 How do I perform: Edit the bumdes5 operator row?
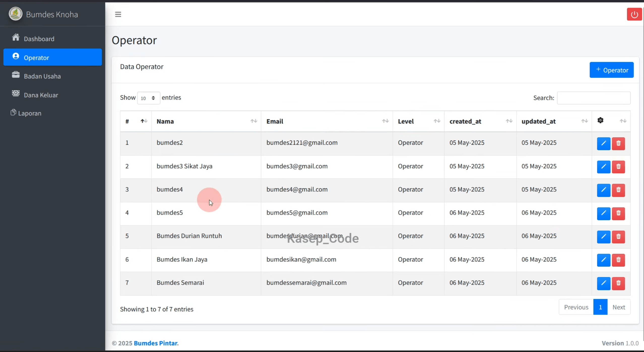click(604, 214)
